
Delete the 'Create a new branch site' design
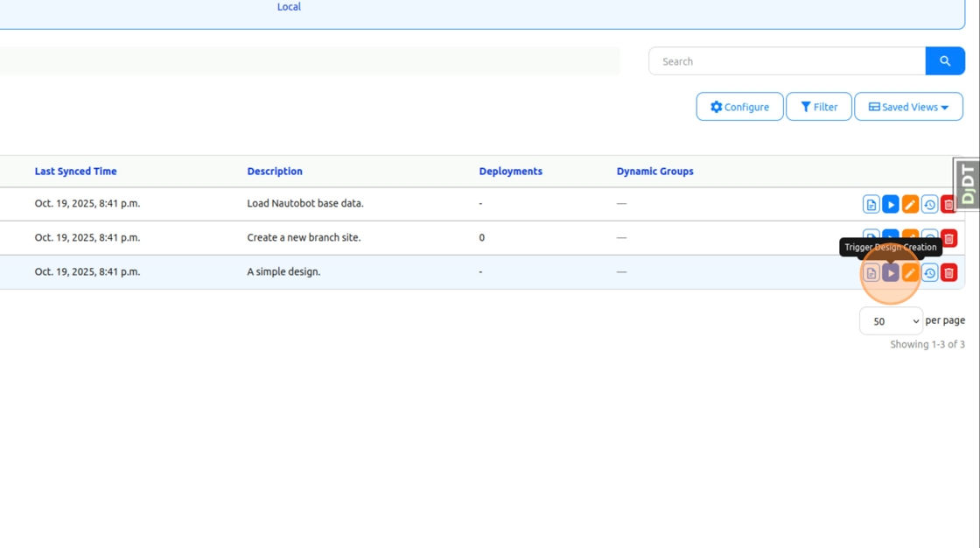click(x=948, y=239)
